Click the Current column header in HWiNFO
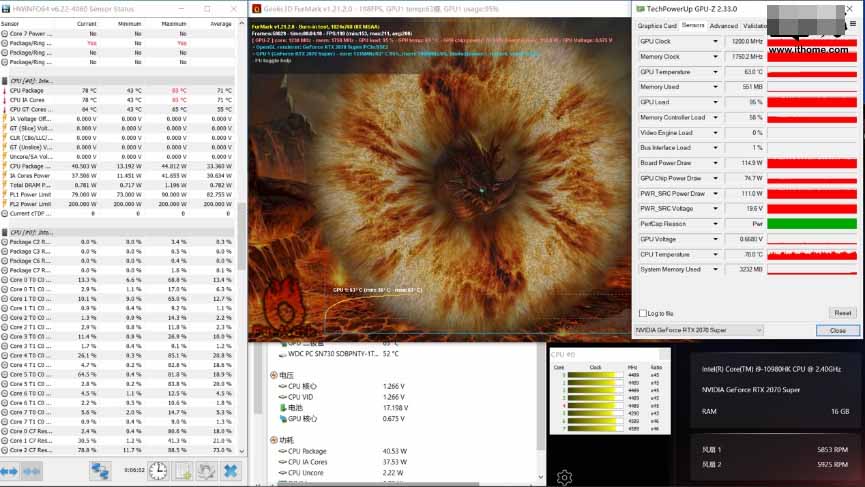865x487 pixels. click(x=87, y=24)
